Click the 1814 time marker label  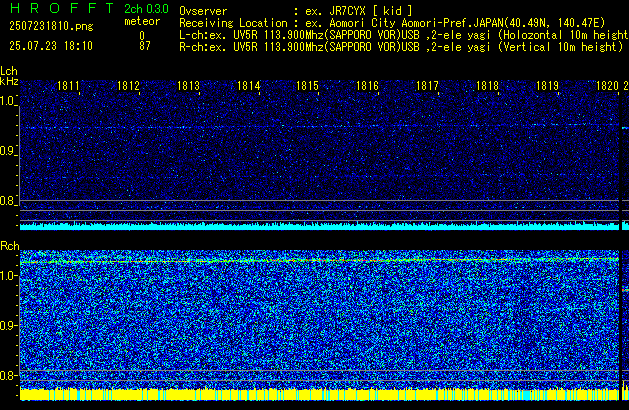[x=248, y=86]
